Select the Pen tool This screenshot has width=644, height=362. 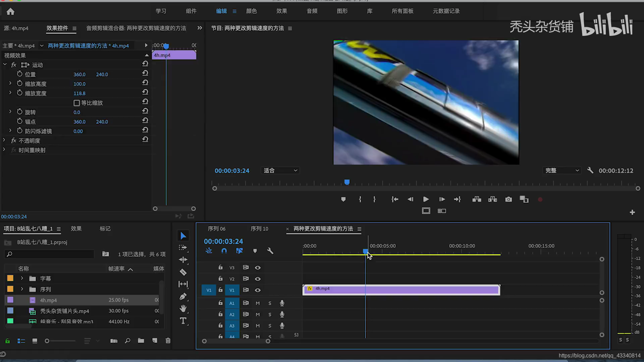183,297
